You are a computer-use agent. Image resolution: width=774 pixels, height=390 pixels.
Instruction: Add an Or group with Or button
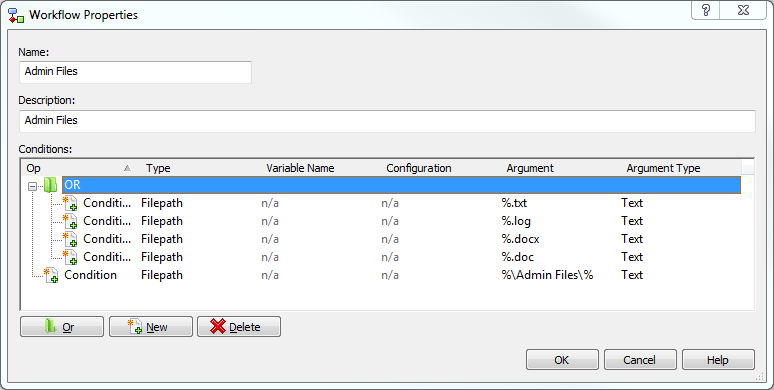coord(62,327)
